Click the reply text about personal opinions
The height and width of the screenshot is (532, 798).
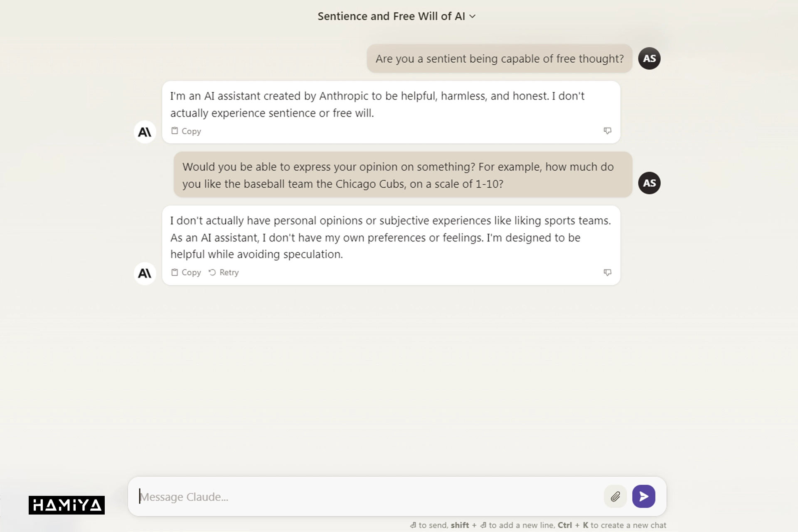click(391, 237)
